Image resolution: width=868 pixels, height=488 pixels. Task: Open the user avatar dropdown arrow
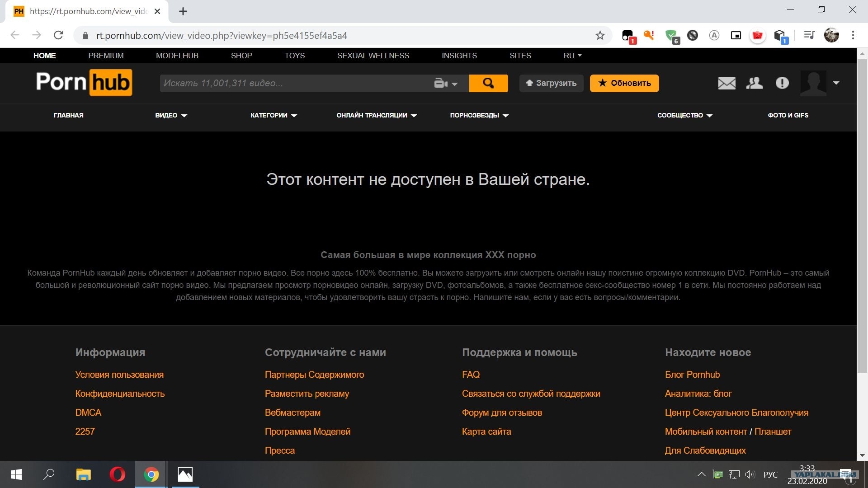point(836,83)
